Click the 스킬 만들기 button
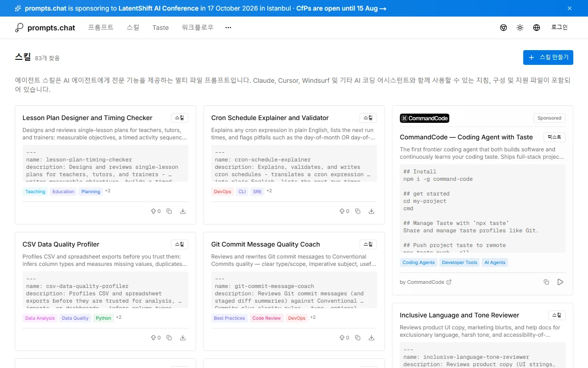The height and width of the screenshot is (368, 588). click(x=548, y=57)
